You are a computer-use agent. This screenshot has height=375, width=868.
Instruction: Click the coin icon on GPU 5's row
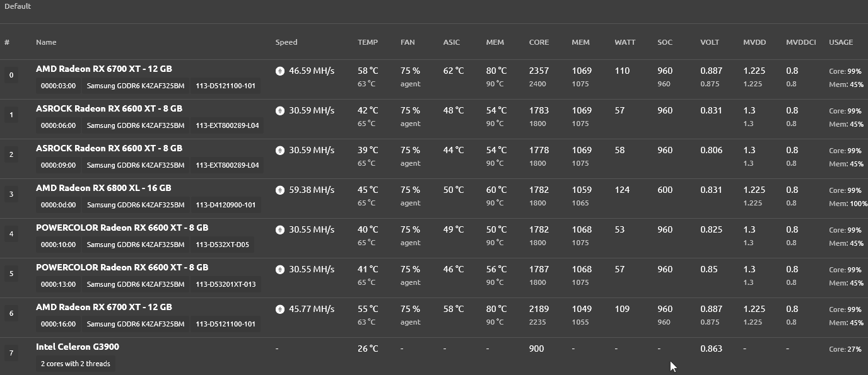(280, 270)
